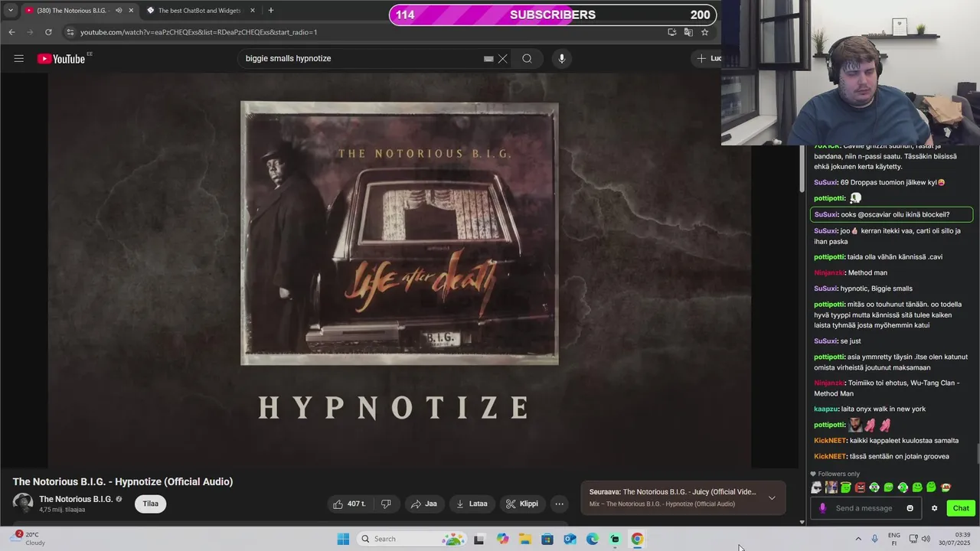
Task: Open Outlook from the taskbar
Action: 570,539
